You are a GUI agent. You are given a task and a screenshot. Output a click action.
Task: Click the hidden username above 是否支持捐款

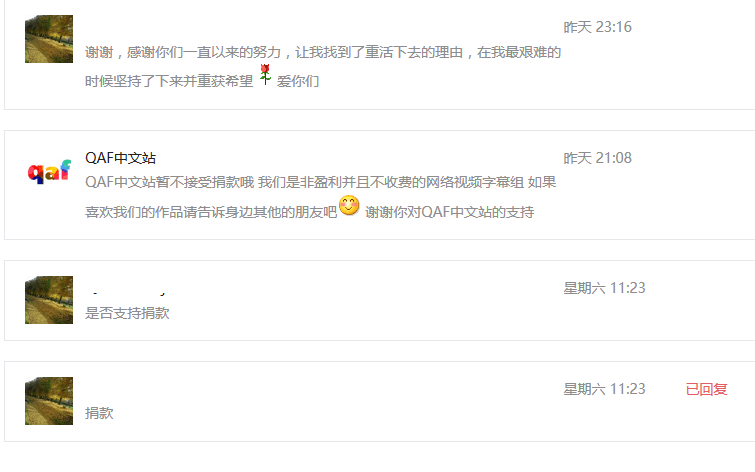pos(126,290)
